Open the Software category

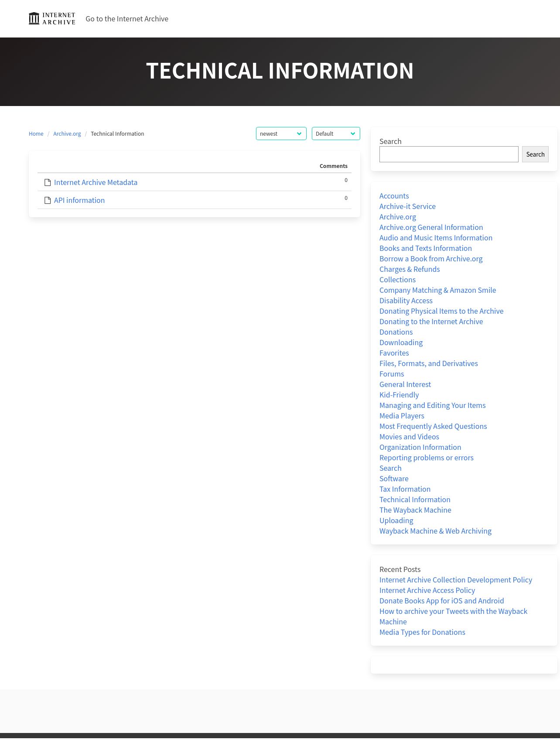pos(394,479)
